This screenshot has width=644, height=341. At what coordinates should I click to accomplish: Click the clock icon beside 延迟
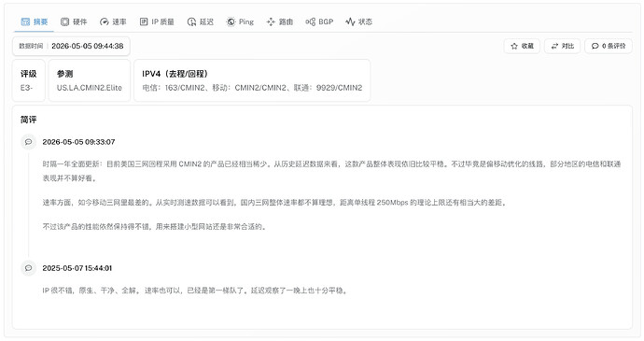coord(191,21)
